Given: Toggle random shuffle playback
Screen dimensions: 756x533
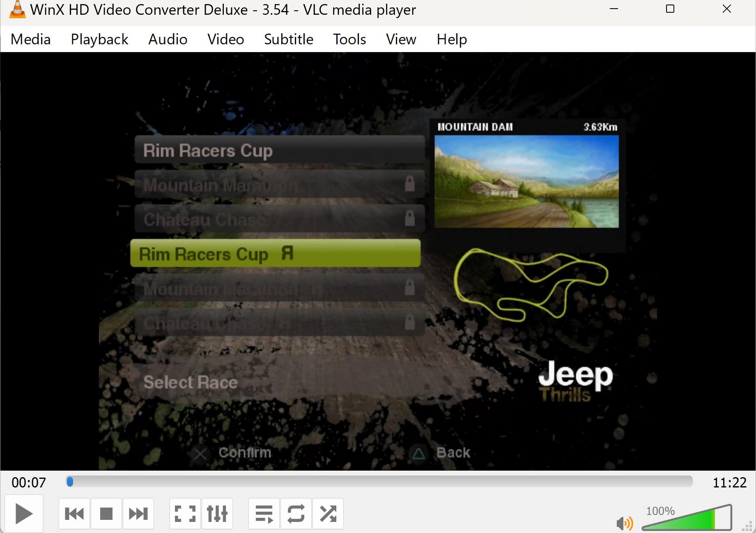Looking at the screenshot, I should (328, 514).
